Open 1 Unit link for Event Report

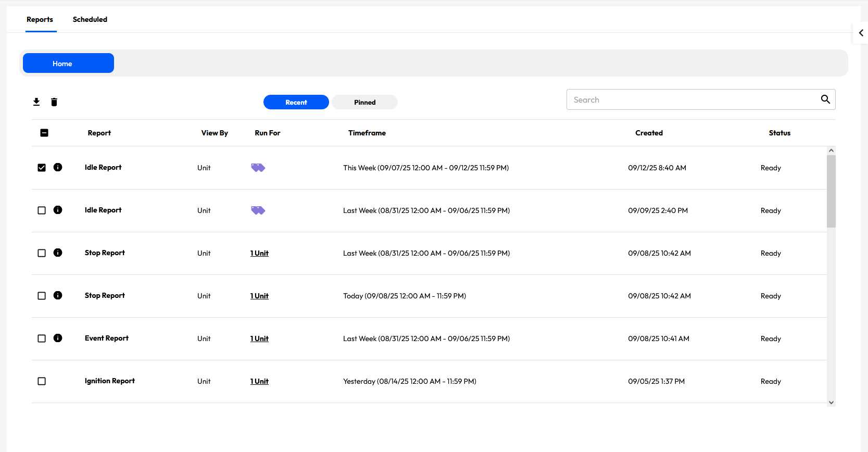pos(259,338)
